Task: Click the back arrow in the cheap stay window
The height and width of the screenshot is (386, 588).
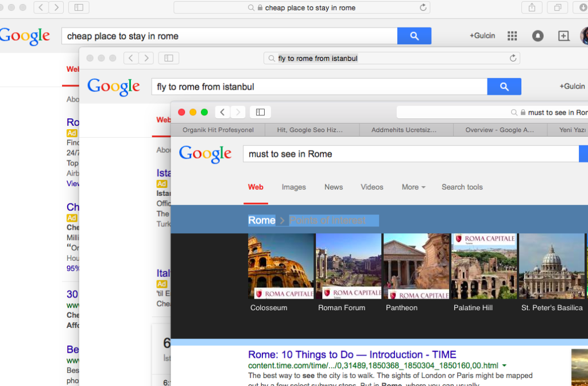Action: pos(41,7)
